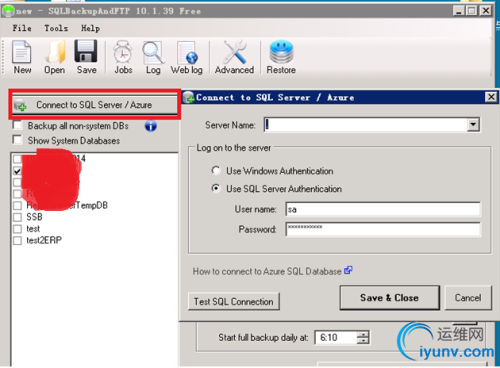500x368 pixels.
Task: Open the Help menu
Action: [x=90, y=28]
